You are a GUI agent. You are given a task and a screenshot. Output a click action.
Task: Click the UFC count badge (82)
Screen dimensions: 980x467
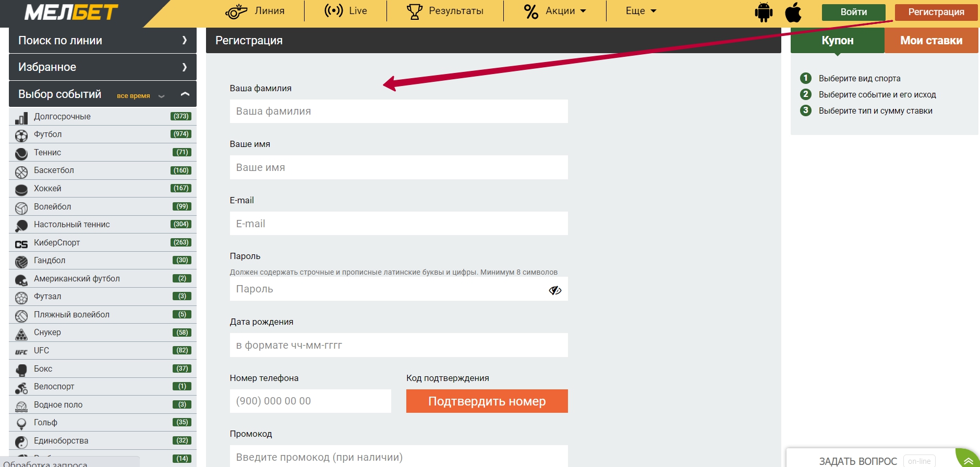click(182, 350)
